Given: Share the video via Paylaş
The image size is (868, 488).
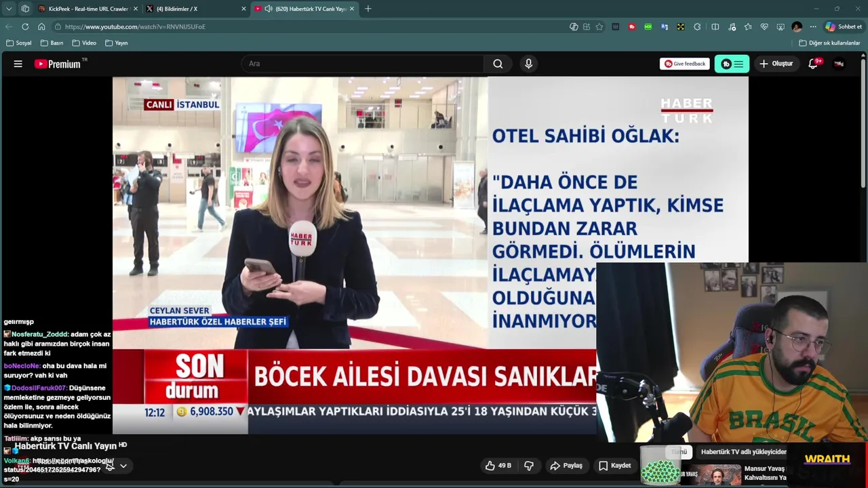Looking at the screenshot, I should click(566, 466).
